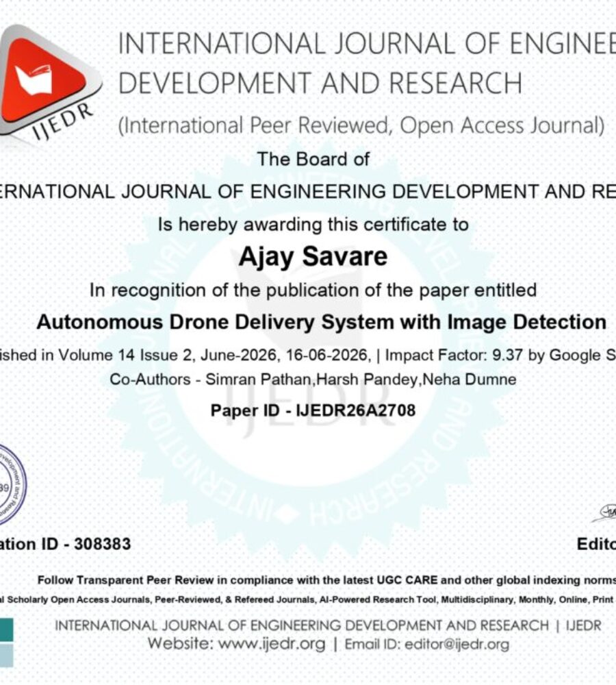Click the Registration ID 308383 text
Viewport: 616px width, 685px height.
coord(66,544)
